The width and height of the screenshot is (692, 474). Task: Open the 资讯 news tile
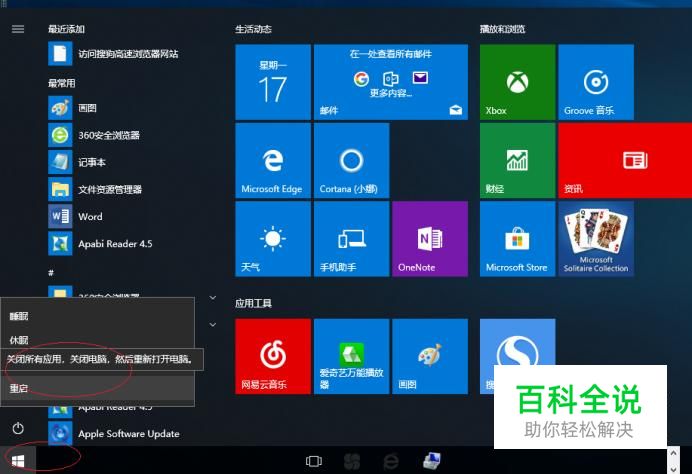pos(625,160)
